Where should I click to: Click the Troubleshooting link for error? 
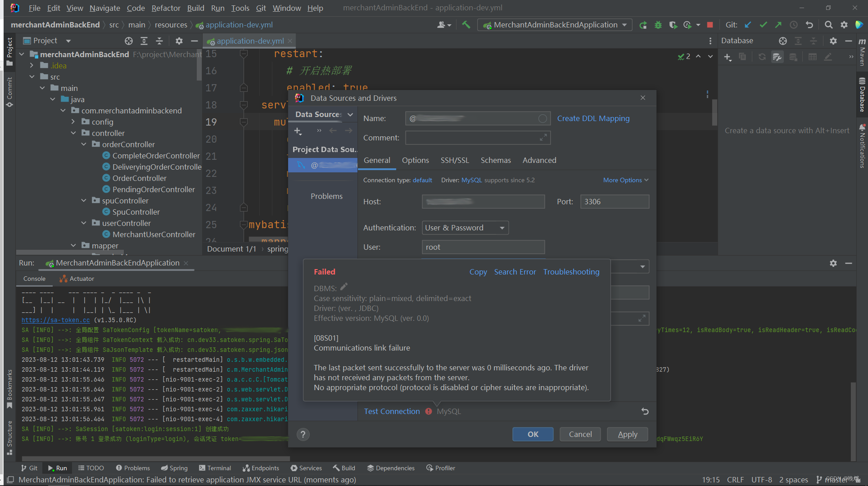(x=571, y=271)
